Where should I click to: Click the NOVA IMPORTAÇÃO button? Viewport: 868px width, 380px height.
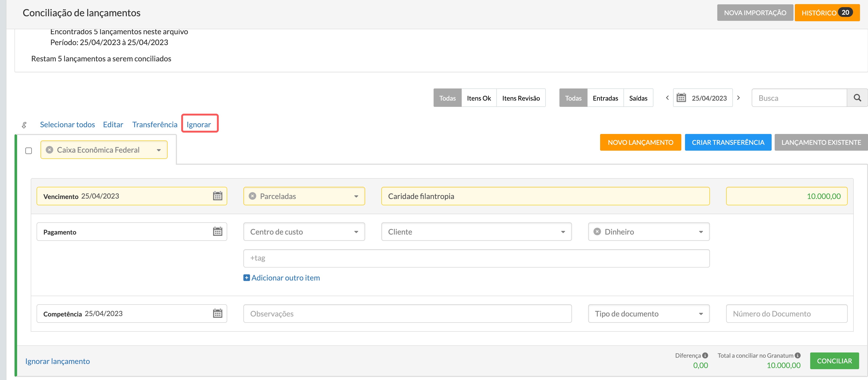click(755, 13)
